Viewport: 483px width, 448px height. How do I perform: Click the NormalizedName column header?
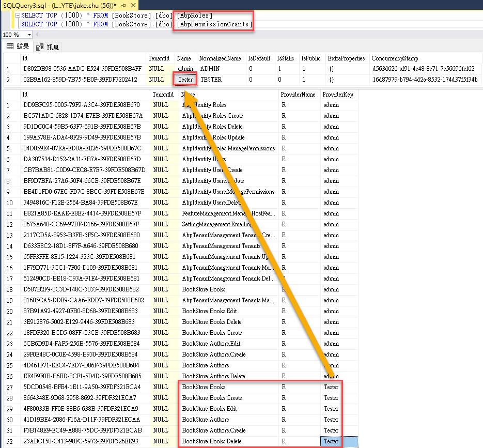pyautogui.click(x=220, y=58)
